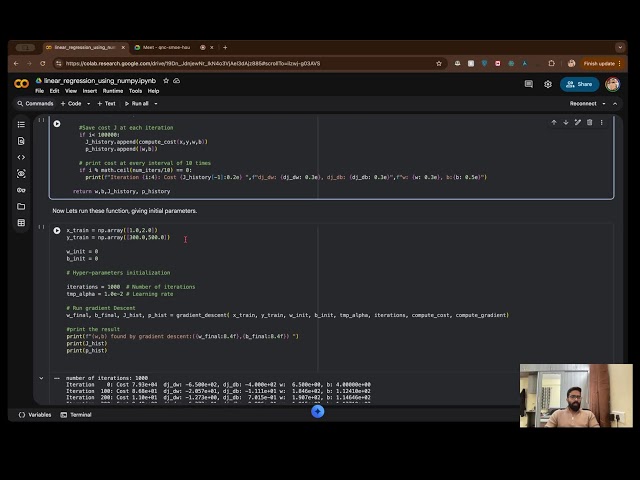Move the cell up with arrow icon

coord(554,122)
